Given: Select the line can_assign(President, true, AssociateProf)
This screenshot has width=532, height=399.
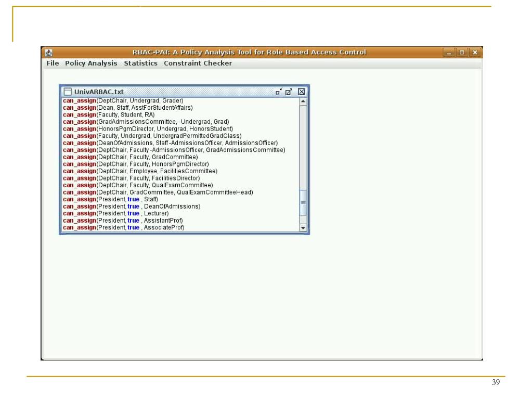Looking at the screenshot, I should (123, 227).
